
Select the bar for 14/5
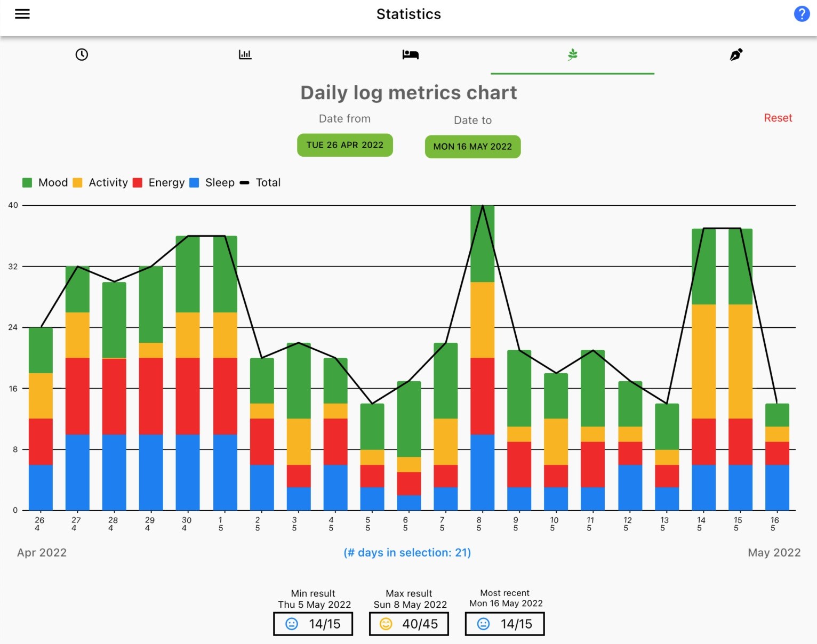(703, 369)
